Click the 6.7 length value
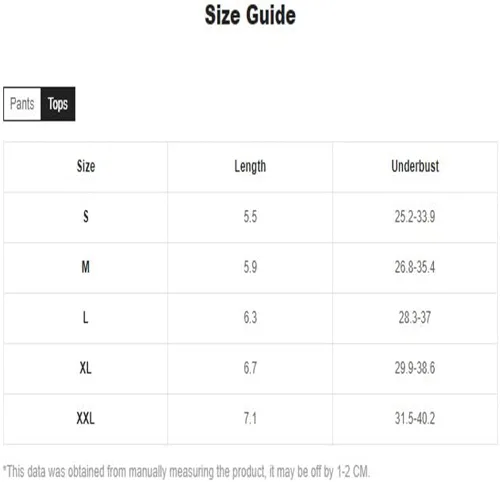500x482 pixels. coord(250,368)
